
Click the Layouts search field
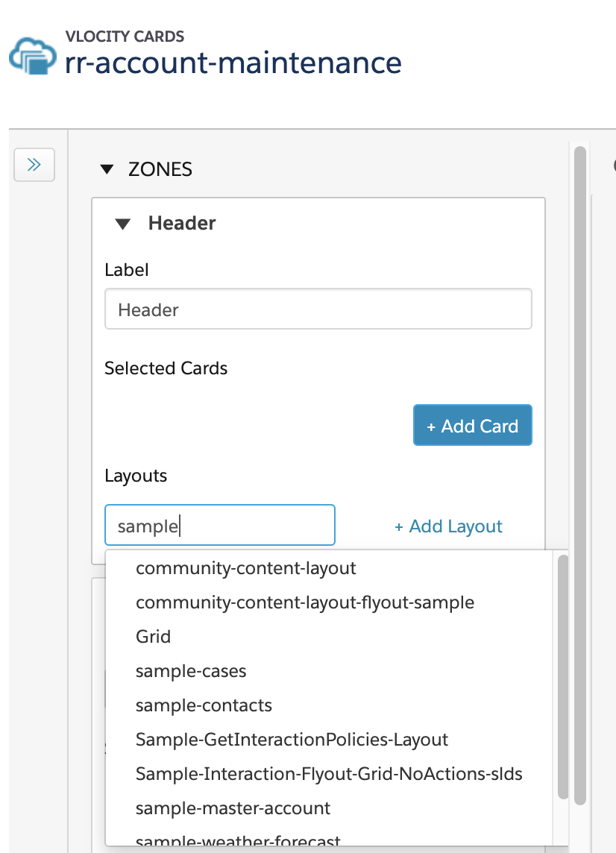click(x=220, y=525)
